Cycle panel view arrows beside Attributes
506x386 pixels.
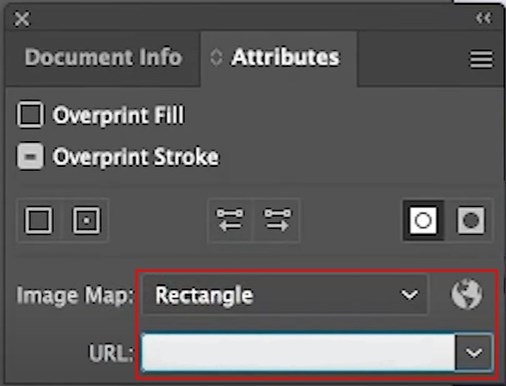coord(216,57)
